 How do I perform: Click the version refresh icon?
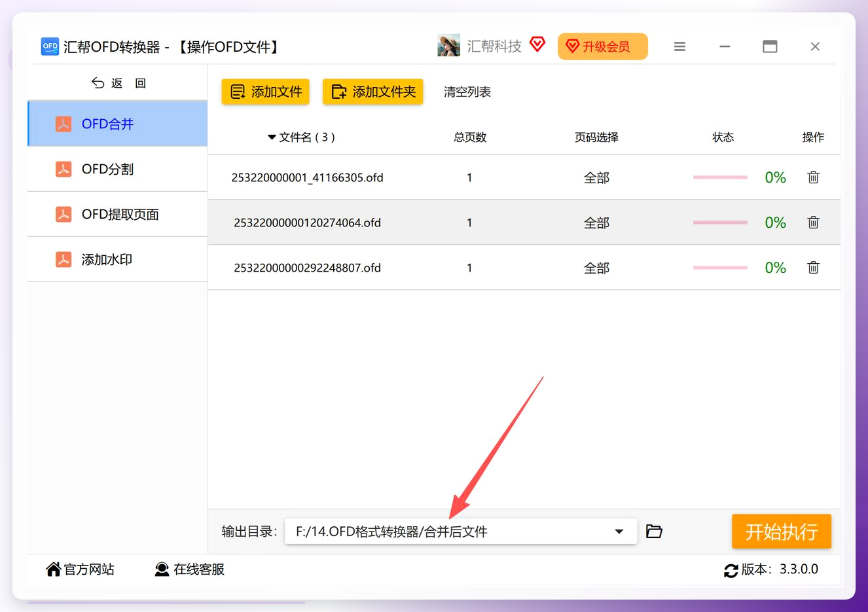click(x=731, y=571)
